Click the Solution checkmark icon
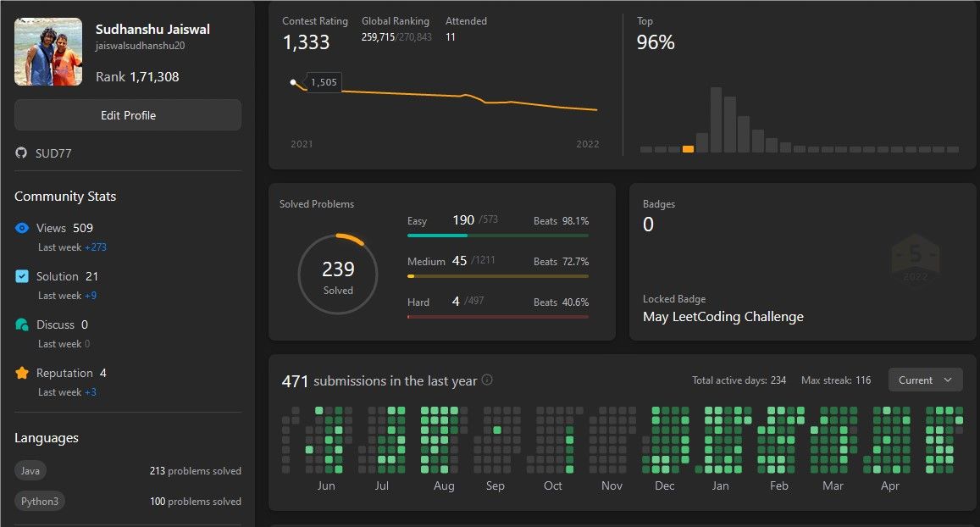This screenshot has height=527, width=980. click(x=22, y=275)
